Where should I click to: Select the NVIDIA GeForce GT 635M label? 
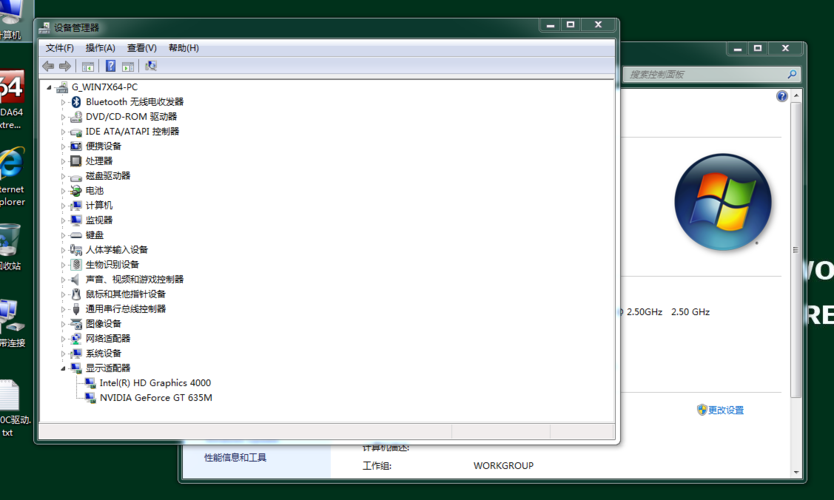coord(156,398)
